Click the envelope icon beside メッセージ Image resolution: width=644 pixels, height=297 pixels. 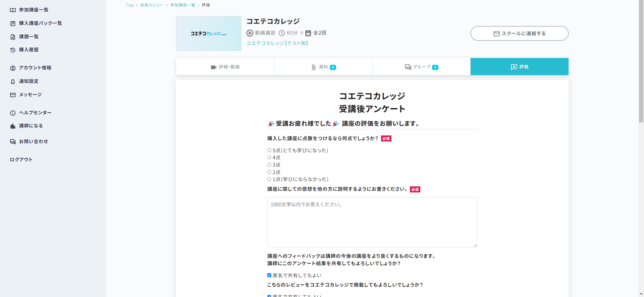13,95
